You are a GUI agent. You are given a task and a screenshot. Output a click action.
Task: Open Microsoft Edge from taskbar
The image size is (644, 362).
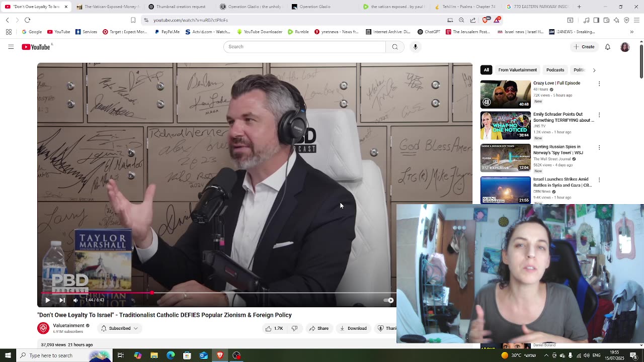(171, 355)
